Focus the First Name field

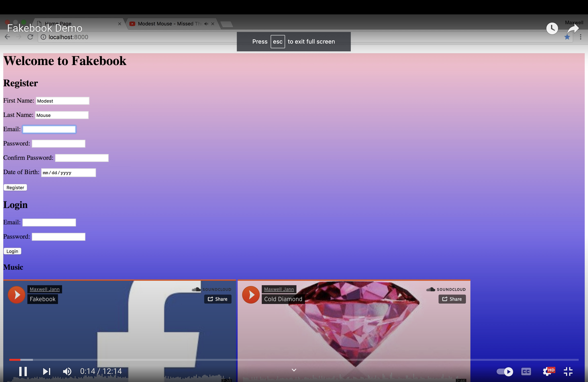tap(62, 101)
